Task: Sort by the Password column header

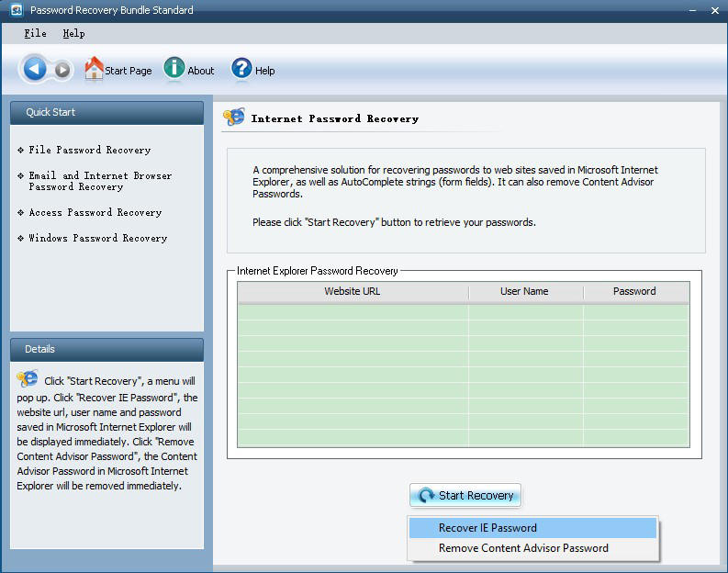Action: (x=636, y=292)
